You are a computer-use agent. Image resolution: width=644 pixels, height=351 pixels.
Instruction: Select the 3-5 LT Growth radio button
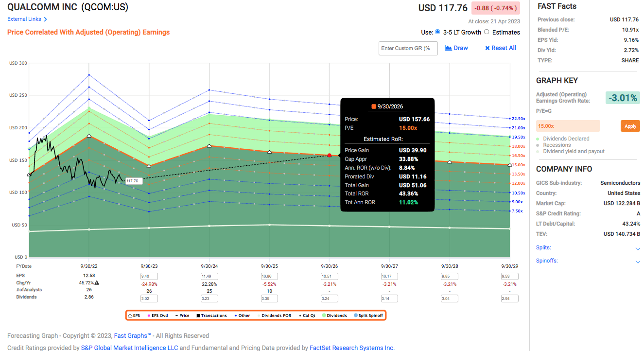pyautogui.click(x=437, y=32)
